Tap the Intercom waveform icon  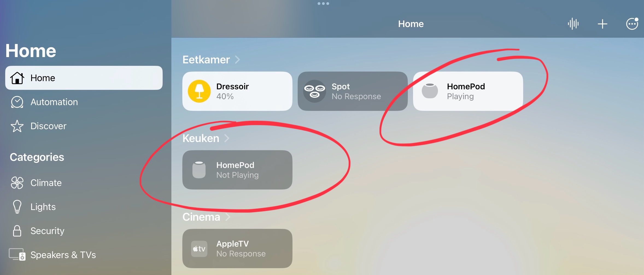tap(573, 24)
